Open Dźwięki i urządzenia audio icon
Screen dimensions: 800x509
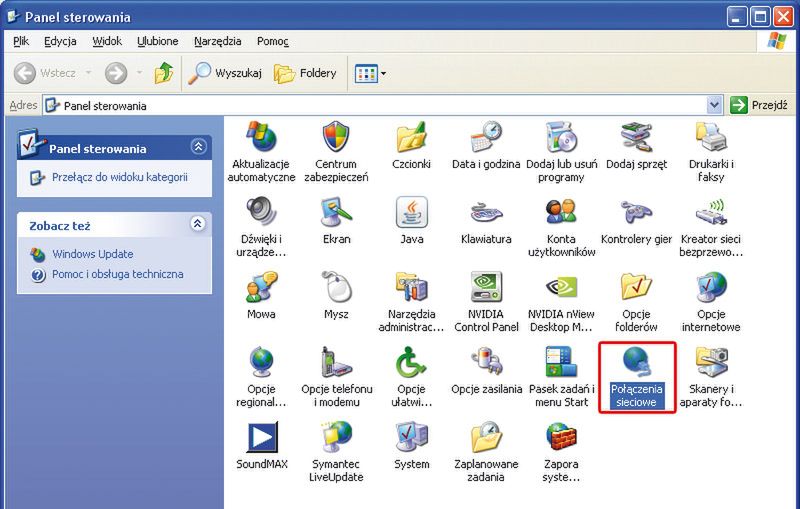261,227
